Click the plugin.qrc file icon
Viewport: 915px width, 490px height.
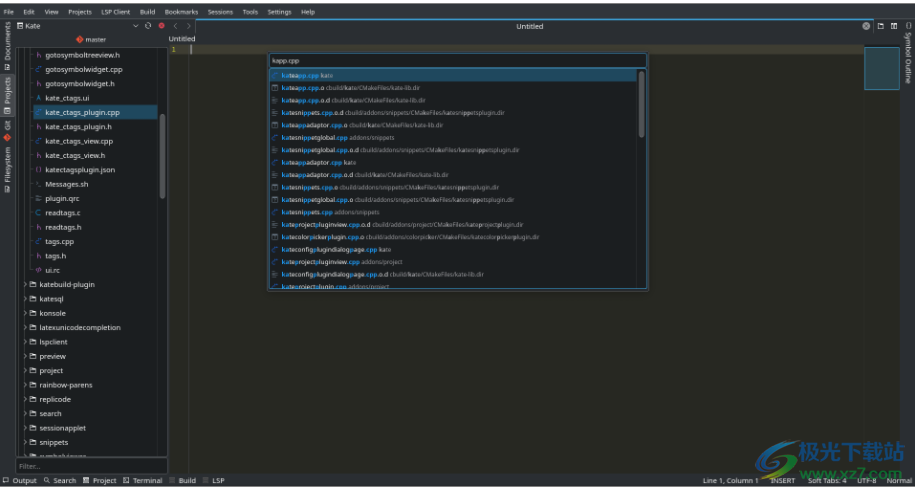click(39, 198)
